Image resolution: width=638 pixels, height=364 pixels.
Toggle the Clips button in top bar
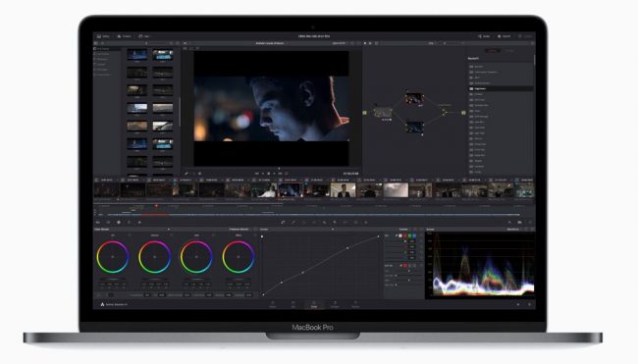coord(143,36)
